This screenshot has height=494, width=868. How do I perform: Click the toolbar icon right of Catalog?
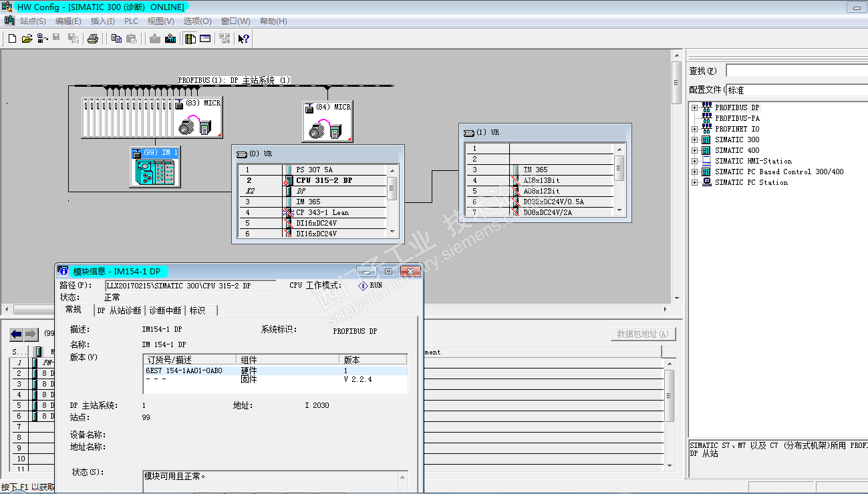(206, 39)
